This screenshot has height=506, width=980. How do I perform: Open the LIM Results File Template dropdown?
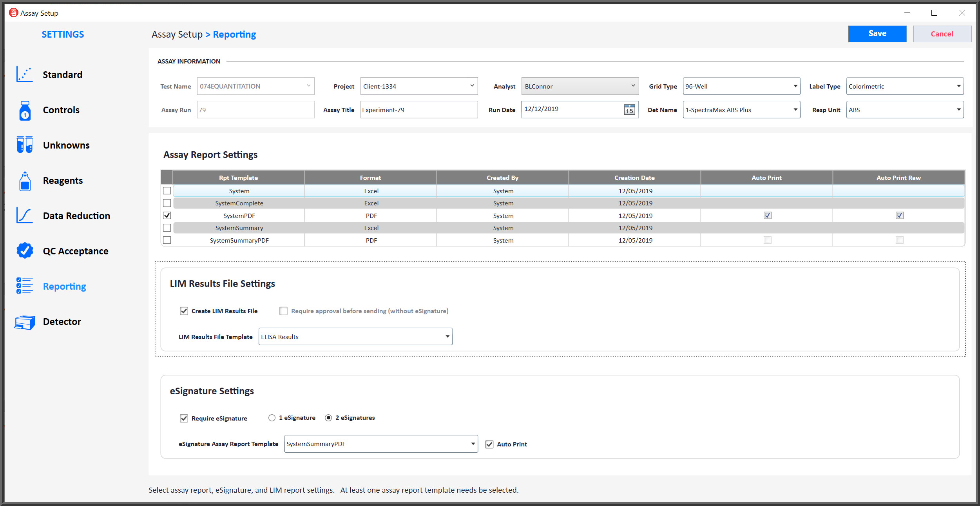355,337
